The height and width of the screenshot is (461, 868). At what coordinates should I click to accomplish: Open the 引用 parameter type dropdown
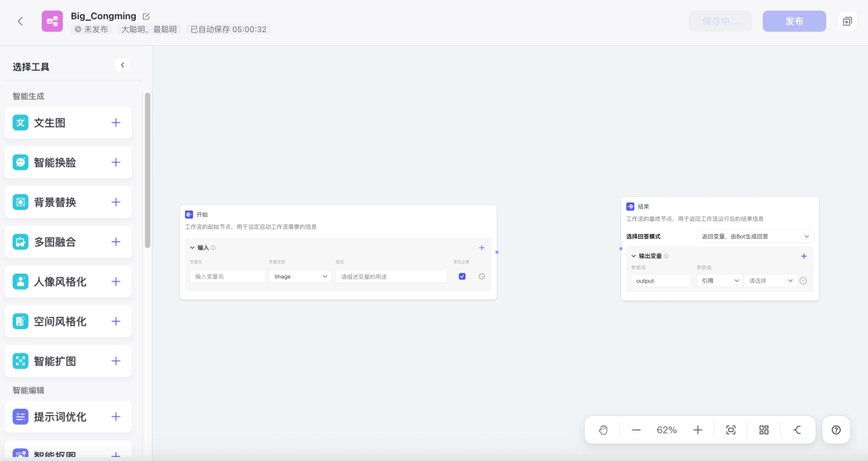719,281
